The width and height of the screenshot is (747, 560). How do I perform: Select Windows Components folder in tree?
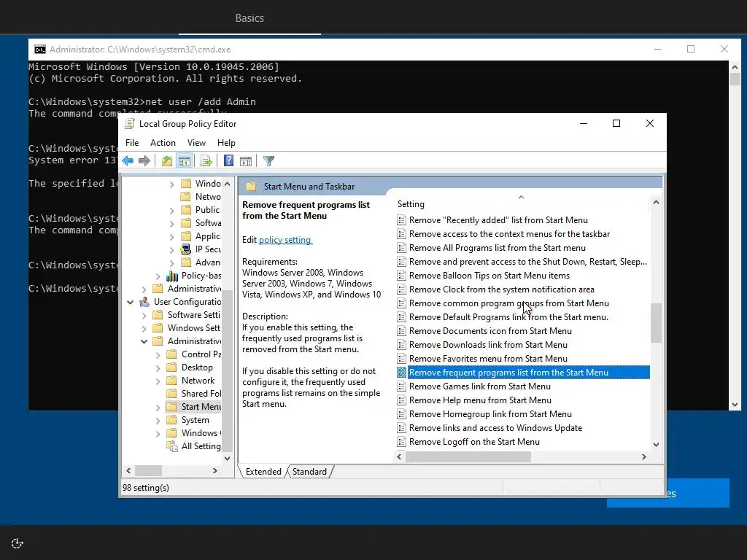pos(192,433)
